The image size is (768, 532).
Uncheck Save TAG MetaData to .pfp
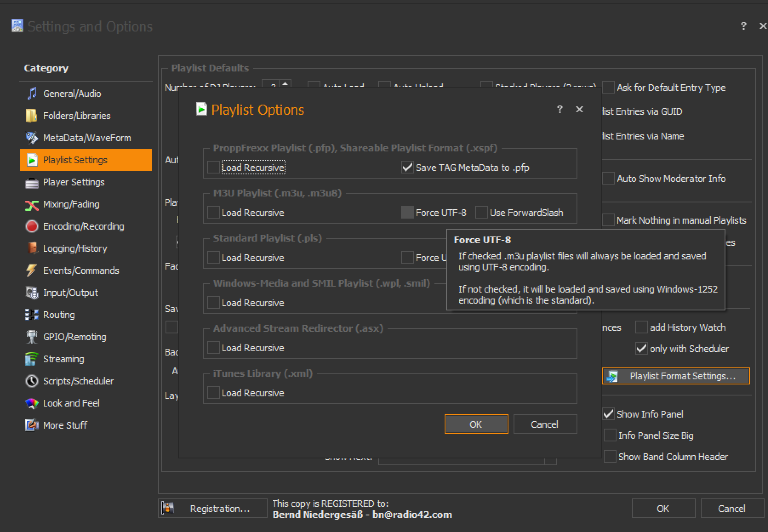[407, 168]
